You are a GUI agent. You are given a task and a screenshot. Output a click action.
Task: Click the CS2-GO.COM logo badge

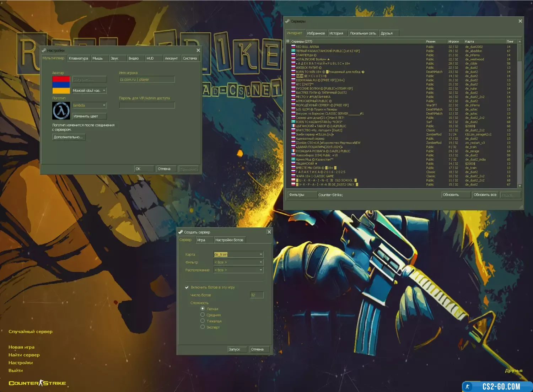(497, 387)
